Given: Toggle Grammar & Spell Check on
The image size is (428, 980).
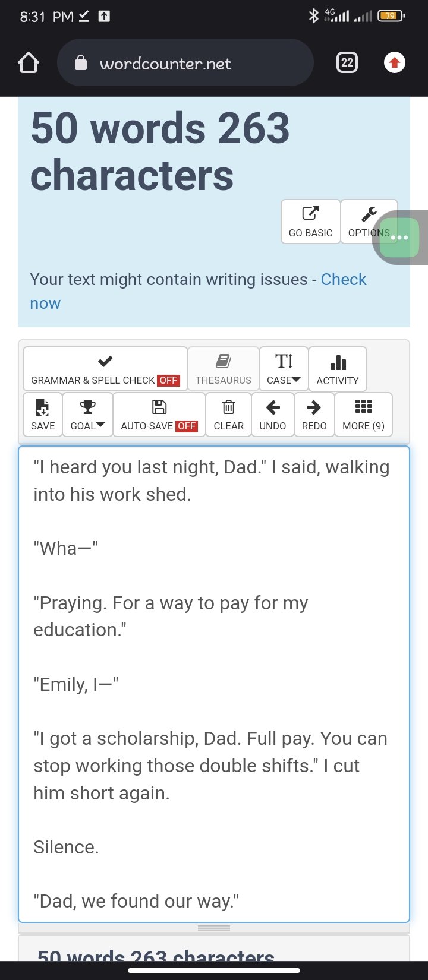Looking at the screenshot, I should tap(105, 369).
